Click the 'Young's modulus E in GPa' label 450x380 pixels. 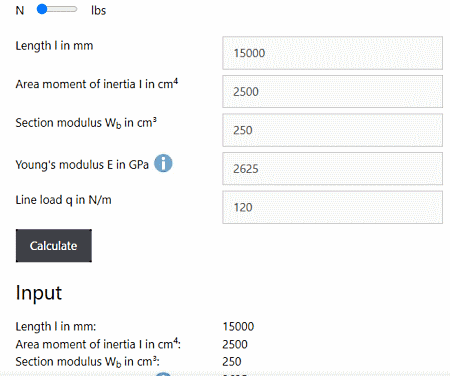(82, 165)
